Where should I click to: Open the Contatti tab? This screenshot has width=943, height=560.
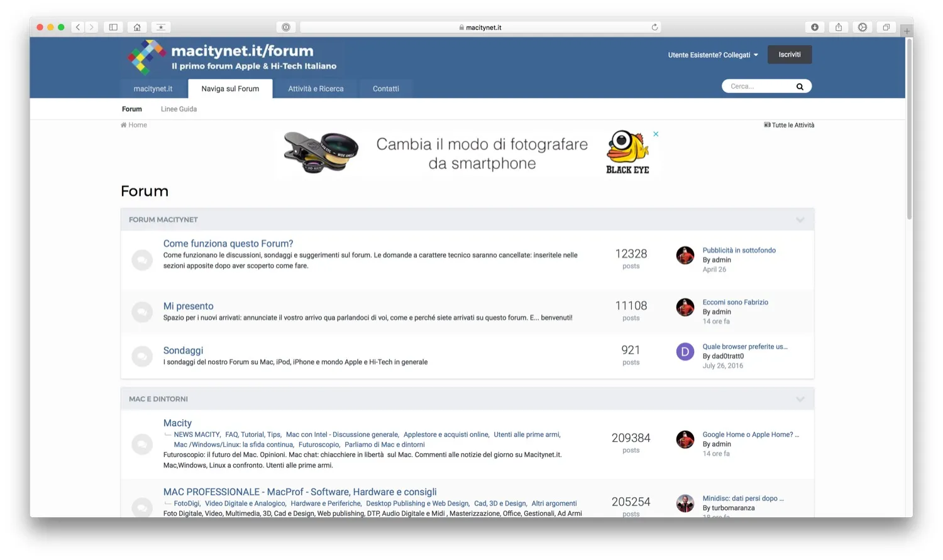click(x=386, y=89)
